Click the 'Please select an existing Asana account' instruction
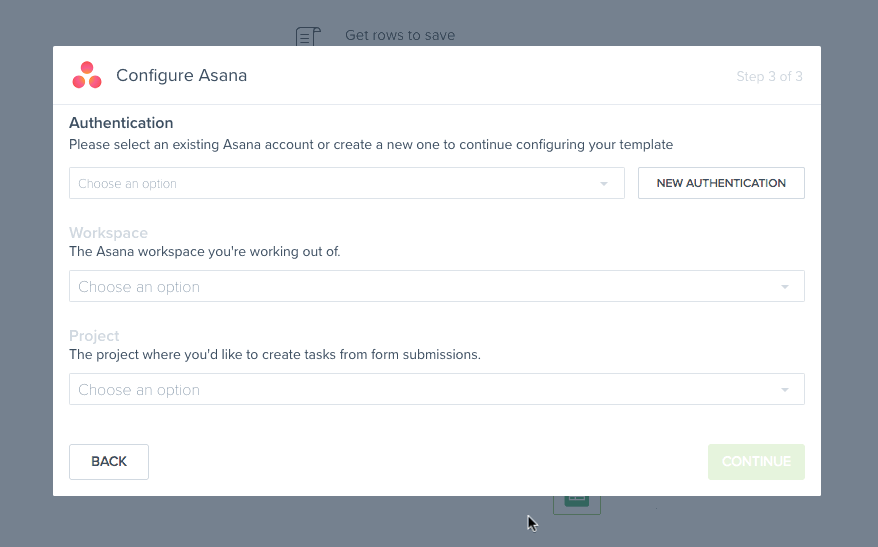Image resolution: width=878 pixels, height=547 pixels. [371, 144]
